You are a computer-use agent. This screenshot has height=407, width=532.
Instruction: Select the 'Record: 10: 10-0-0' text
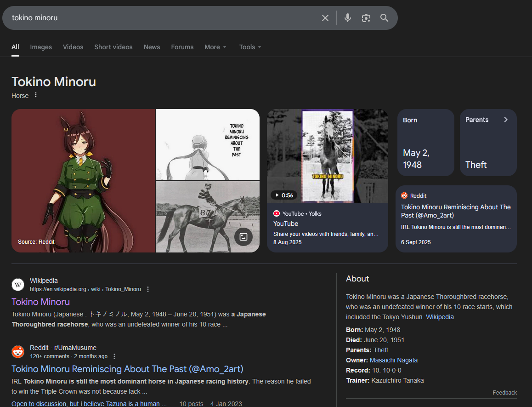pyautogui.click(x=374, y=370)
